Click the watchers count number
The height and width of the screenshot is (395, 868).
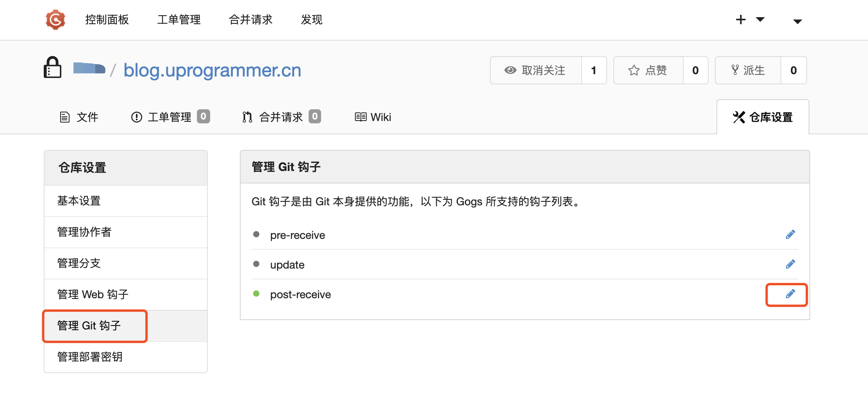tap(594, 70)
